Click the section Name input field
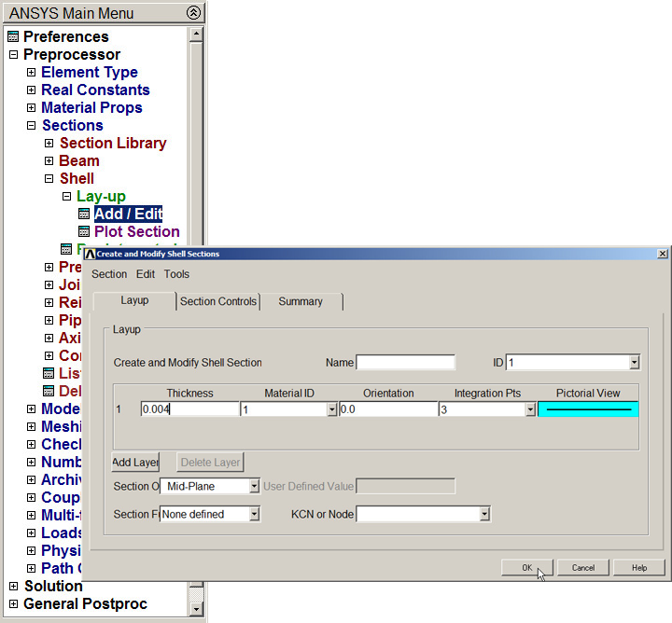 tap(405, 363)
